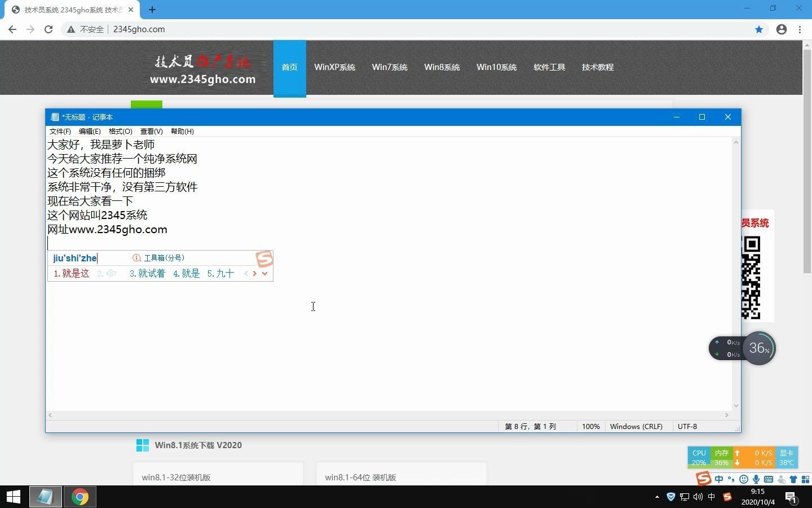This screenshot has height=508, width=812.
Task: Open the 软件工具 navigation link
Action: [549, 67]
